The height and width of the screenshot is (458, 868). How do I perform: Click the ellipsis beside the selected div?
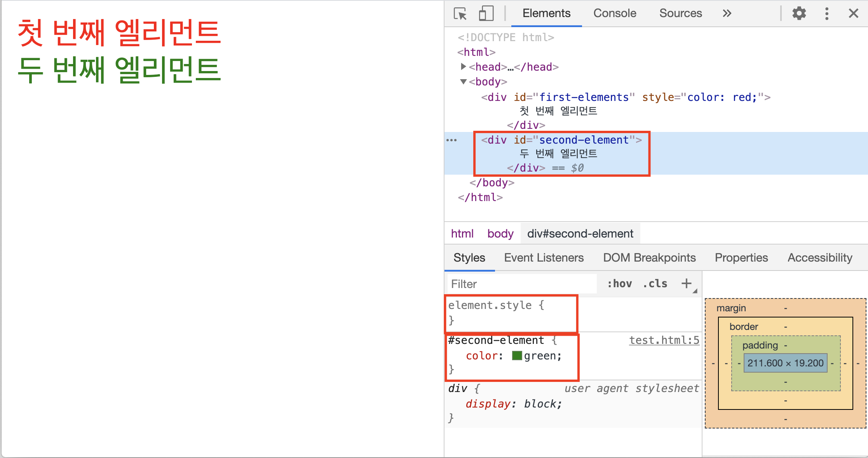[x=451, y=140]
